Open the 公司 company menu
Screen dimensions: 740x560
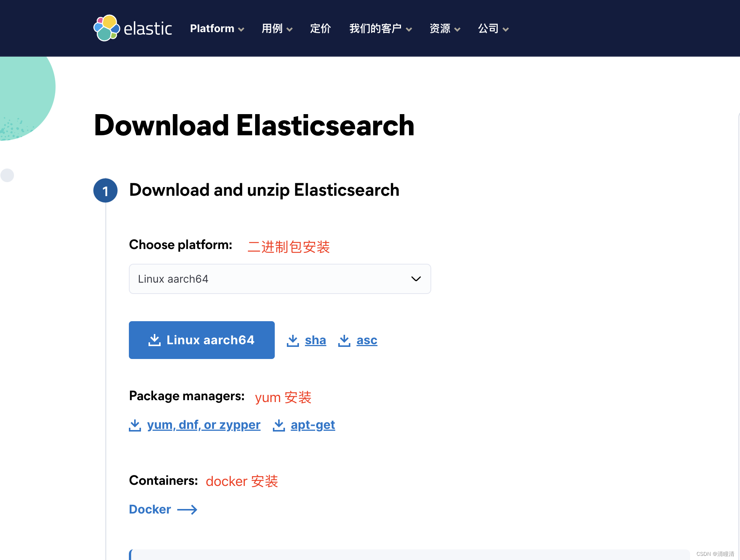pos(493,29)
